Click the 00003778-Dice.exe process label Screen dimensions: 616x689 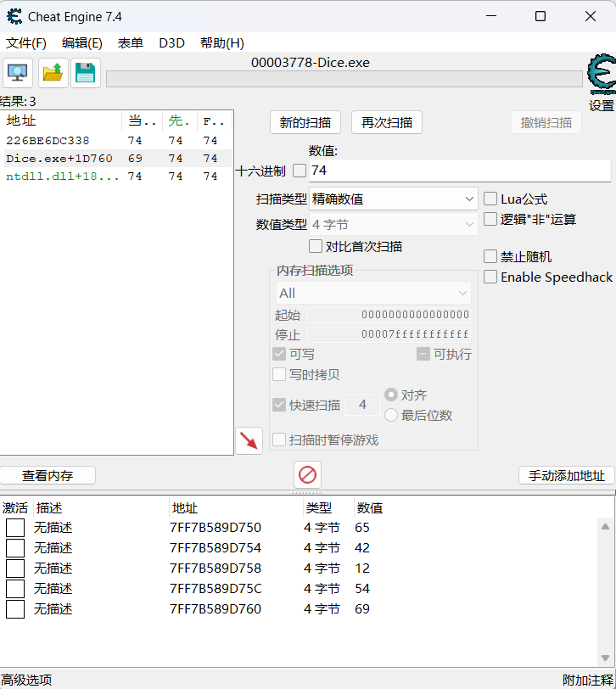(311, 63)
